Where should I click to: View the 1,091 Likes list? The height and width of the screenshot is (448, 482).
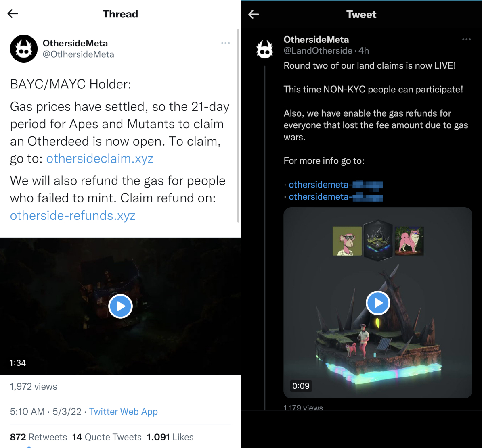coord(170,437)
